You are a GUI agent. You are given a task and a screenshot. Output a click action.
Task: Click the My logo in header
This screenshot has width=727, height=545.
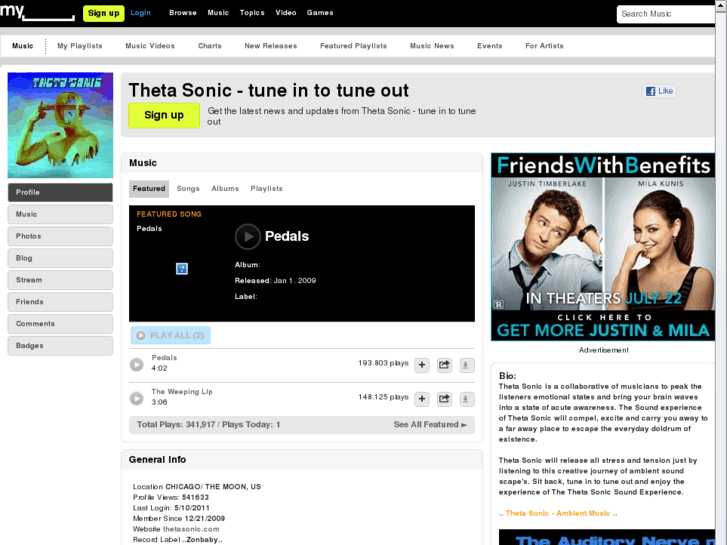pyautogui.click(x=37, y=12)
